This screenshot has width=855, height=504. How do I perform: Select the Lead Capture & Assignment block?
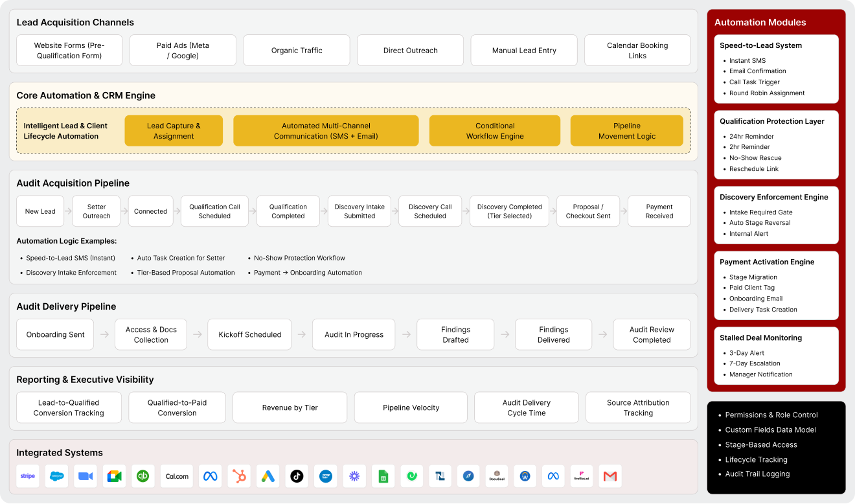pos(174,131)
